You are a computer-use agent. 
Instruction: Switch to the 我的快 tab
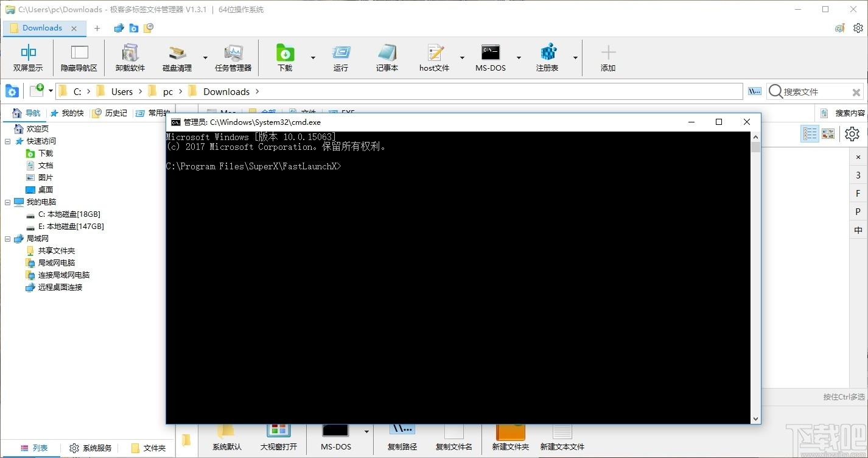click(66, 113)
